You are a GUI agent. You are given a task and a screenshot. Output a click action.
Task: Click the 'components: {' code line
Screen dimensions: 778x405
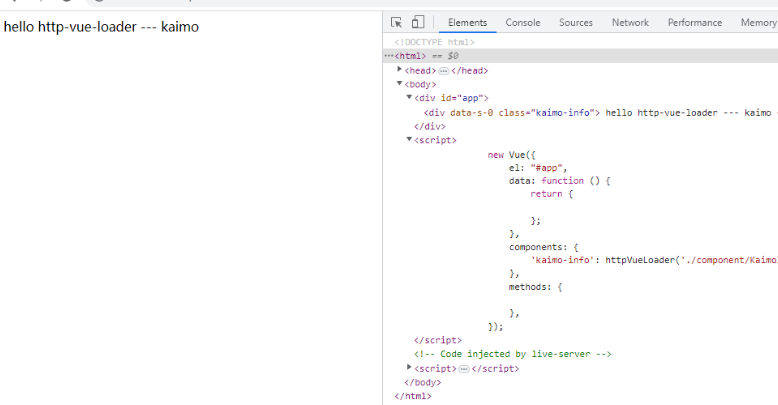point(543,247)
